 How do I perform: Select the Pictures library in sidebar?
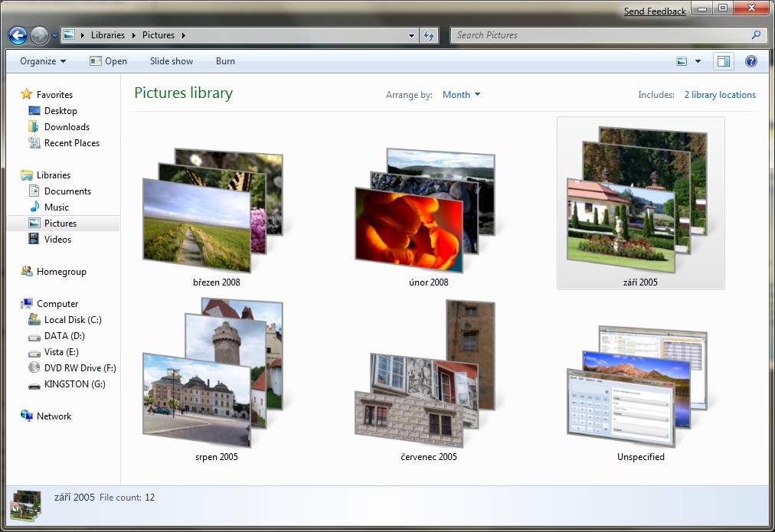coord(64,224)
